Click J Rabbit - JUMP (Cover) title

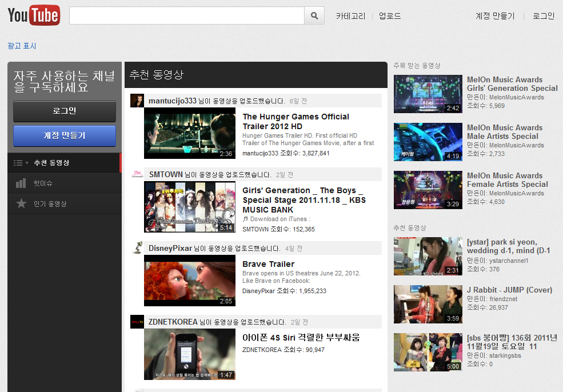509,290
